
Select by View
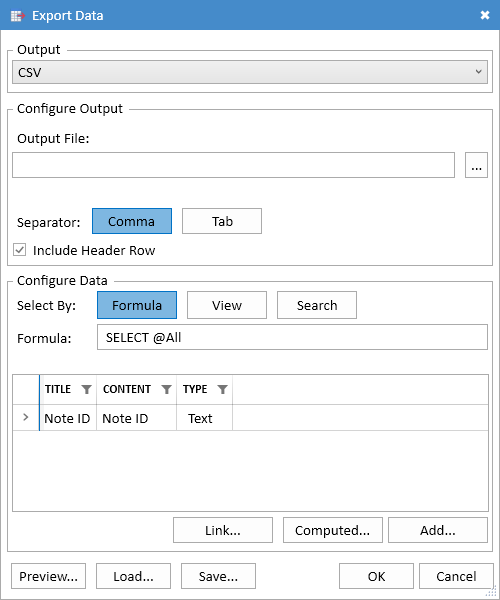coord(227,305)
